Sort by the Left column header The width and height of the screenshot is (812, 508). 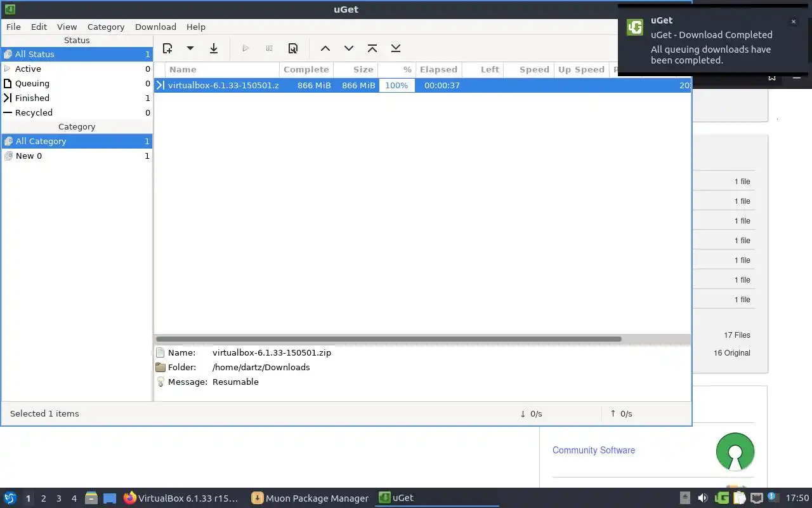(483, 69)
